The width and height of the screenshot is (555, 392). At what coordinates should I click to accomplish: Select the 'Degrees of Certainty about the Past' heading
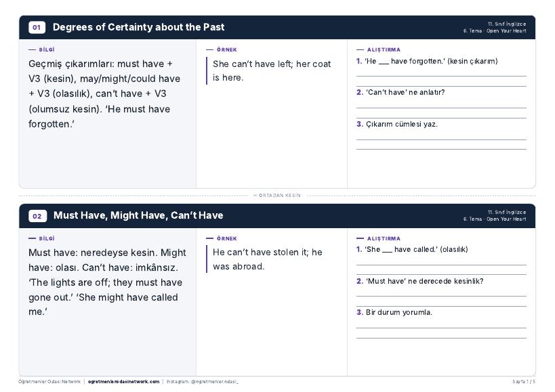138,27
